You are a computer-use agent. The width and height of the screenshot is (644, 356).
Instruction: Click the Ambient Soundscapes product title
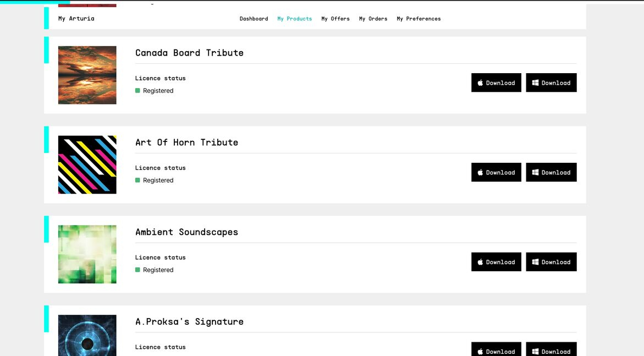coord(186,232)
